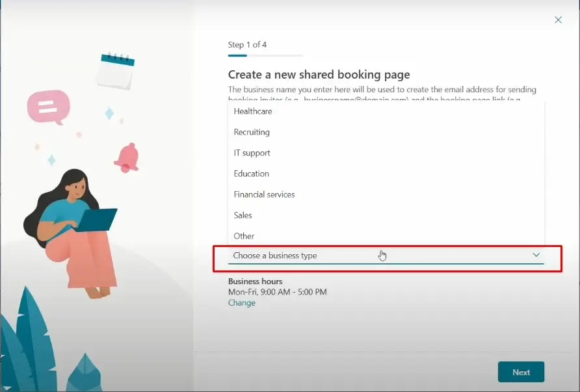Click the calendar illustration icon
Image resolution: width=580 pixels, height=392 pixels.
[x=115, y=72]
